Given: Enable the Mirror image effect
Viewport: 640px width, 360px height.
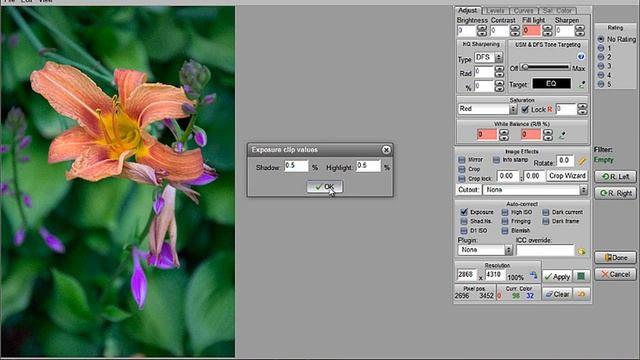Looking at the screenshot, I should pos(462,160).
